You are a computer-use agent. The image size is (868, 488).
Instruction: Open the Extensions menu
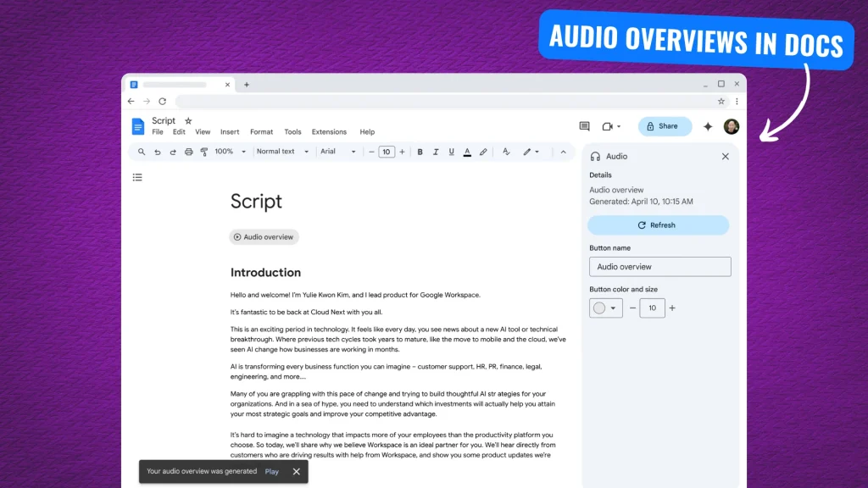pyautogui.click(x=329, y=132)
